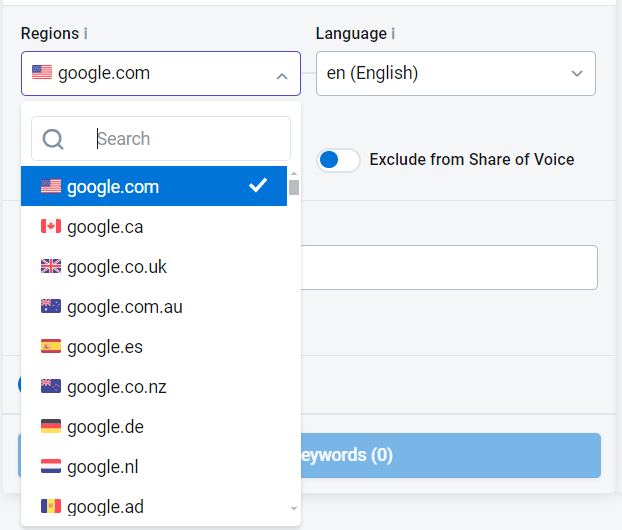Image resolution: width=622 pixels, height=530 pixels.
Task: Select google.ad region option
Action: (105, 507)
